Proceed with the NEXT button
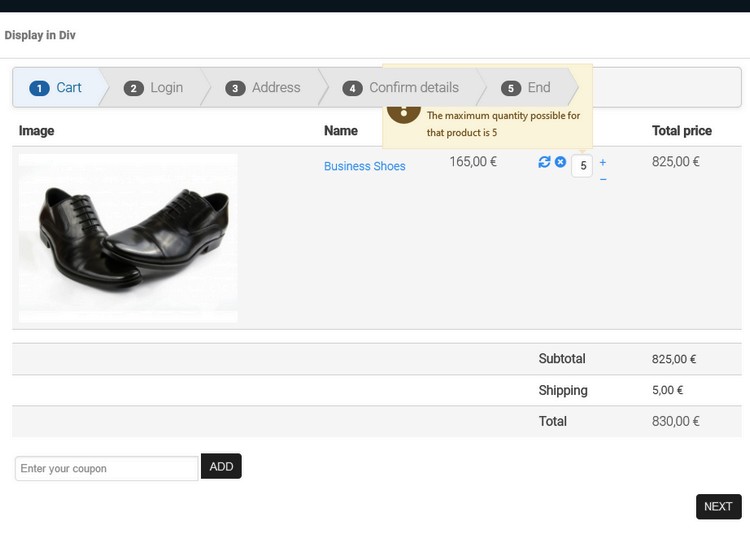The height and width of the screenshot is (539, 750). (718, 506)
